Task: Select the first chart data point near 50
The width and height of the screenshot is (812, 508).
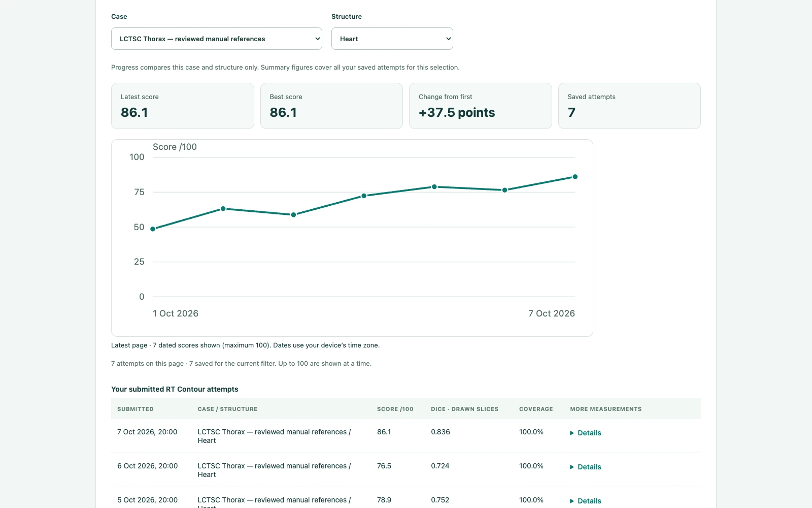Action: tap(153, 229)
